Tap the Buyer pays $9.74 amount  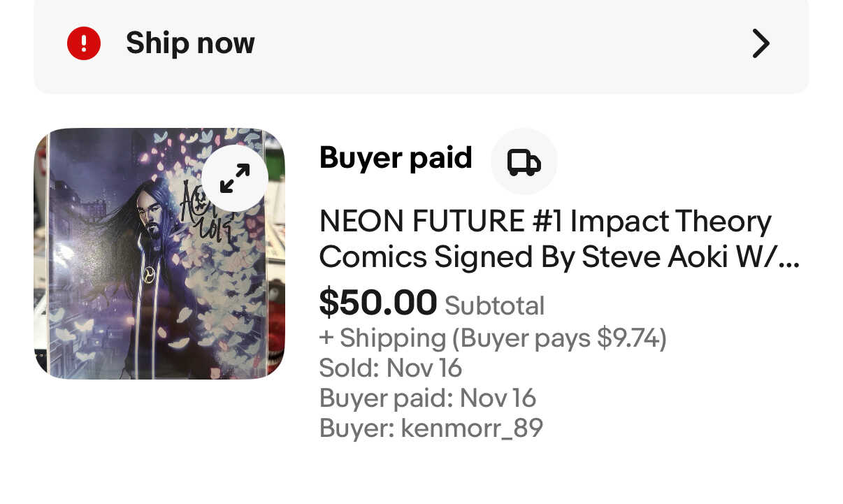(561, 338)
